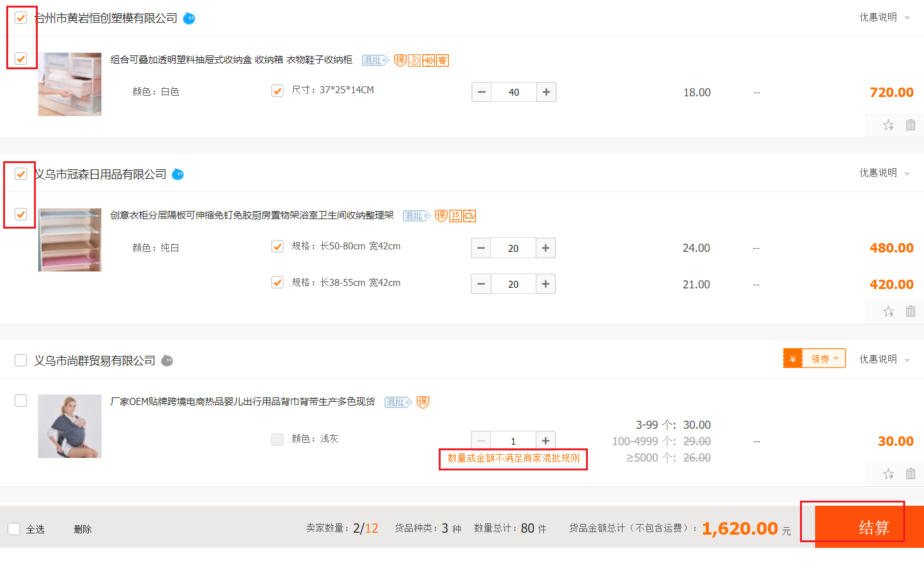Increase the quantity of the 37*25*14CM storage box
This screenshot has height=563, width=924.
(x=546, y=92)
